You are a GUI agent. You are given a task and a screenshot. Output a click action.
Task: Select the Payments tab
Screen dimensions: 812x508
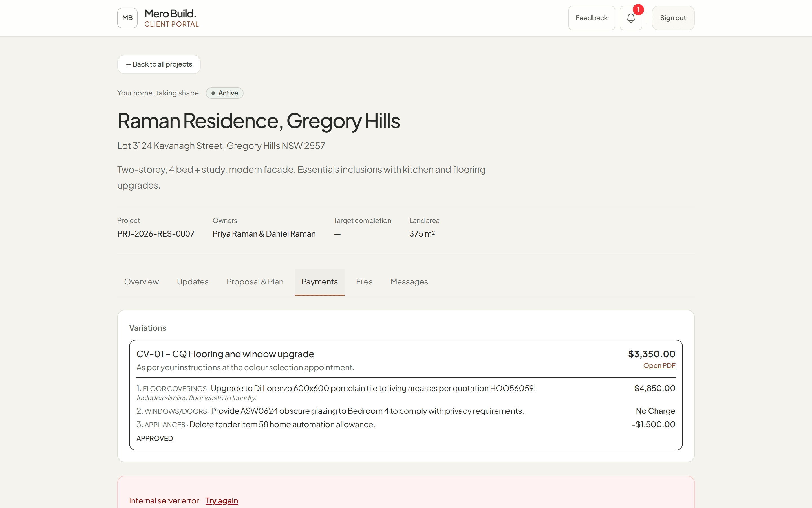coord(319,282)
